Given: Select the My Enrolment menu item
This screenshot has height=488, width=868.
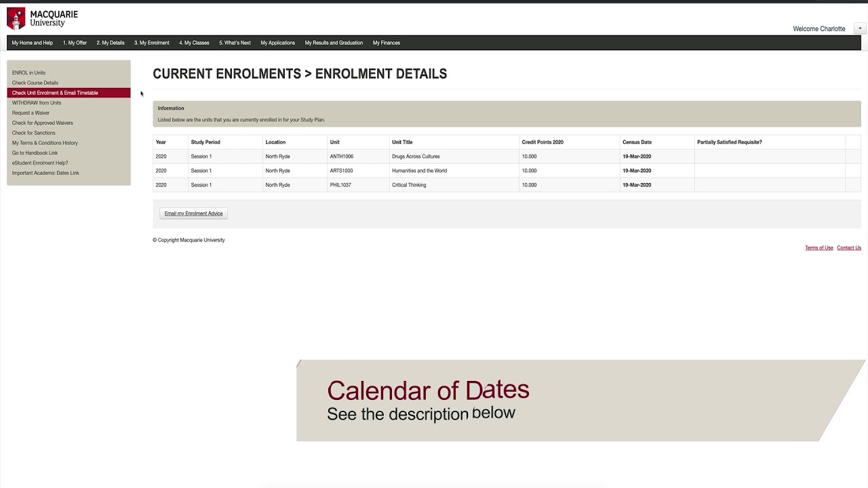Looking at the screenshot, I should [151, 43].
